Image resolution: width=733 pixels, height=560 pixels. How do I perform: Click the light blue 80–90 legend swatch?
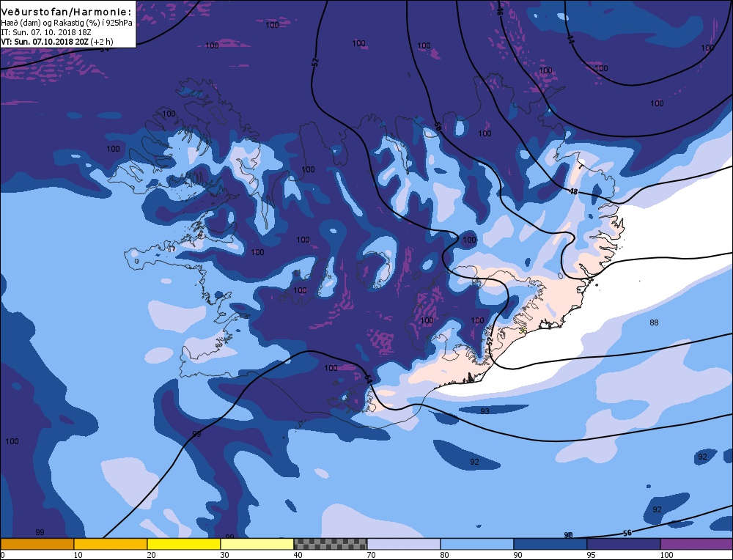click(x=477, y=544)
